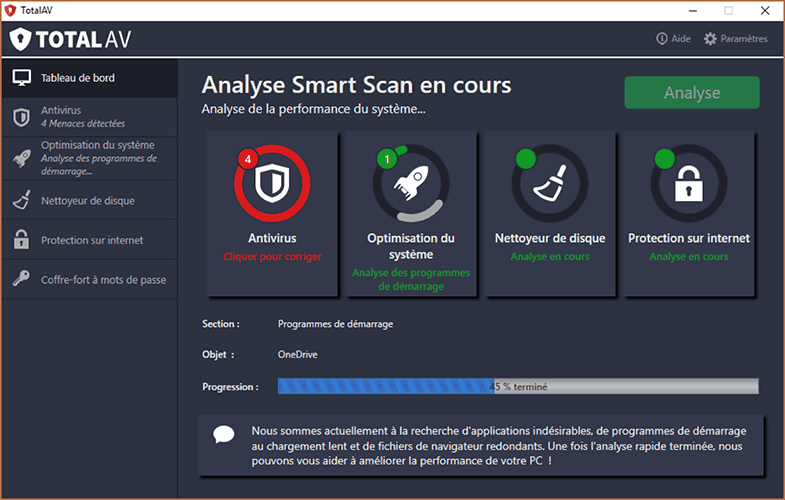Image resolution: width=785 pixels, height=500 pixels.
Task: Minimize the TotalAV window
Action: [x=693, y=11]
